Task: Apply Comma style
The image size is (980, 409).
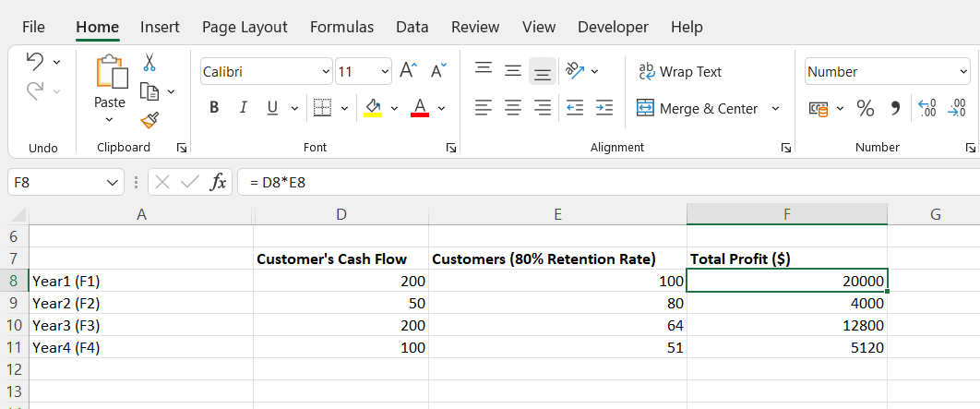Action: pyautogui.click(x=895, y=109)
